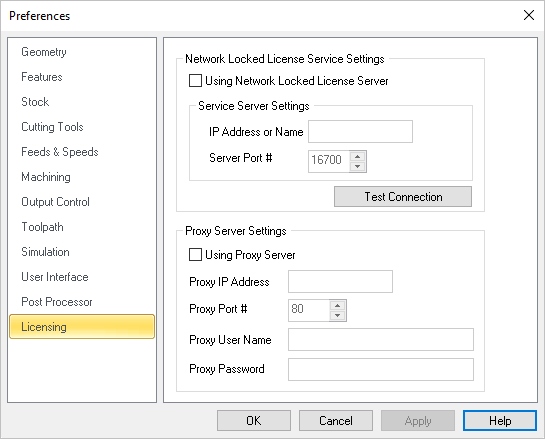Click the Server Port # value field
This screenshot has height=439, width=545.
pos(328,161)
